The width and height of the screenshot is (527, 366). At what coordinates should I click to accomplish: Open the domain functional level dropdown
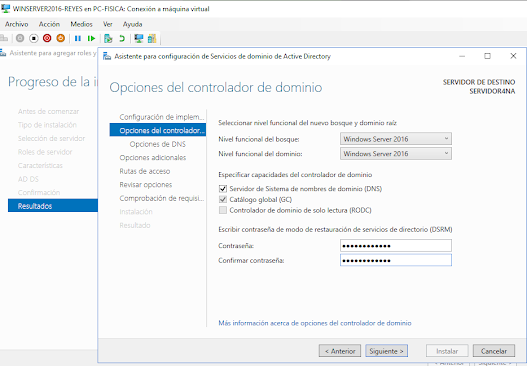tap(396, 154)
